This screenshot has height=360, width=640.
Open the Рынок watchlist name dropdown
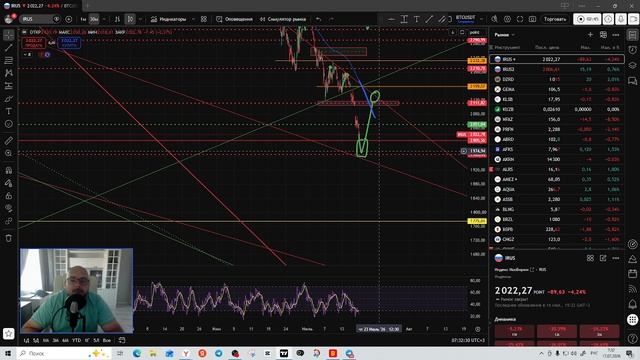click(x=504, y=35)
